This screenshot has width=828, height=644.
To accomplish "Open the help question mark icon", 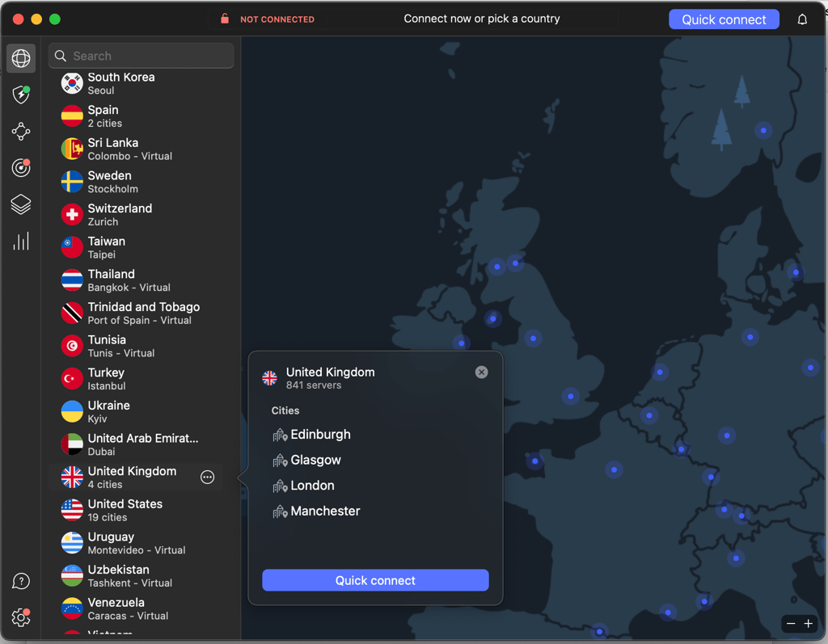I will pos(21,581).
